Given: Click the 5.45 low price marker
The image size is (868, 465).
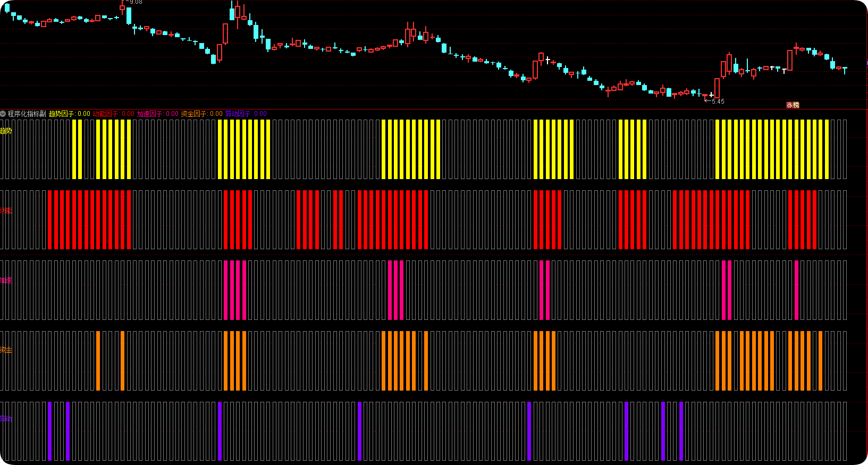Looking at the screenshot, I should [718, 102].
